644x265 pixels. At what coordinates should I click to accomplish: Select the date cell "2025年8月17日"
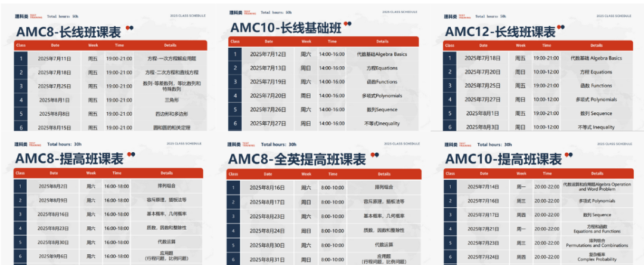267,202
